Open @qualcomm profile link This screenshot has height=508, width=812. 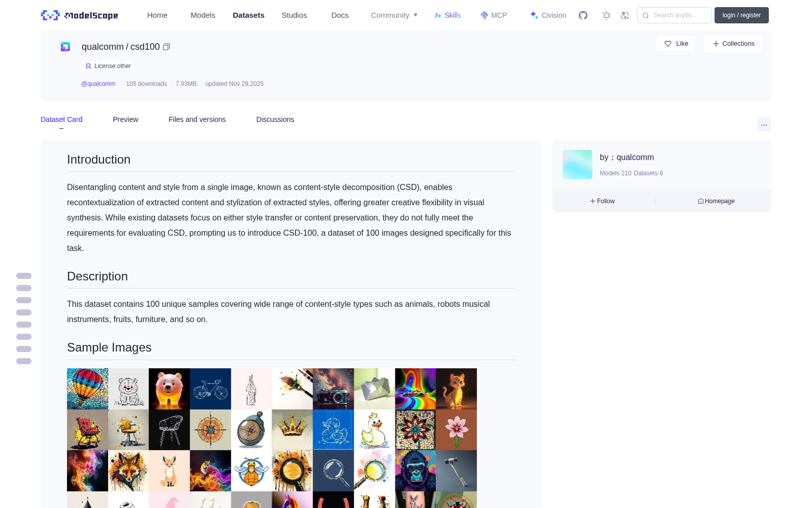click(x=98, y=84)
